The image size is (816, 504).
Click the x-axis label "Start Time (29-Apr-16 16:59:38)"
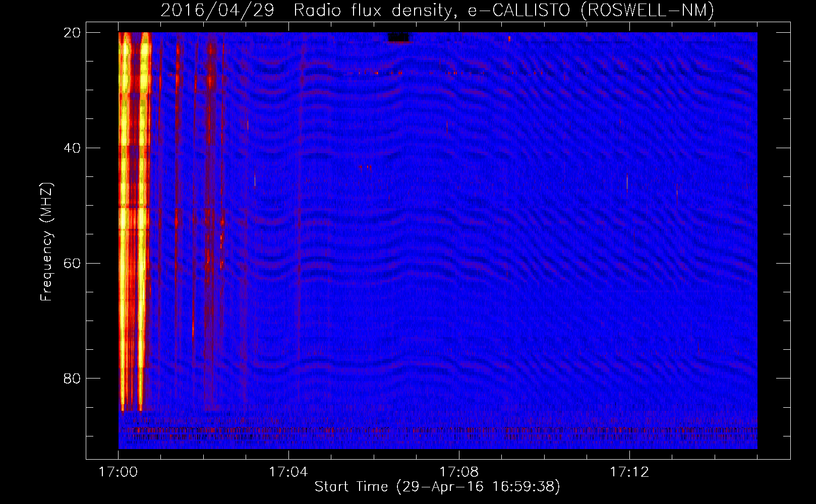437,487
